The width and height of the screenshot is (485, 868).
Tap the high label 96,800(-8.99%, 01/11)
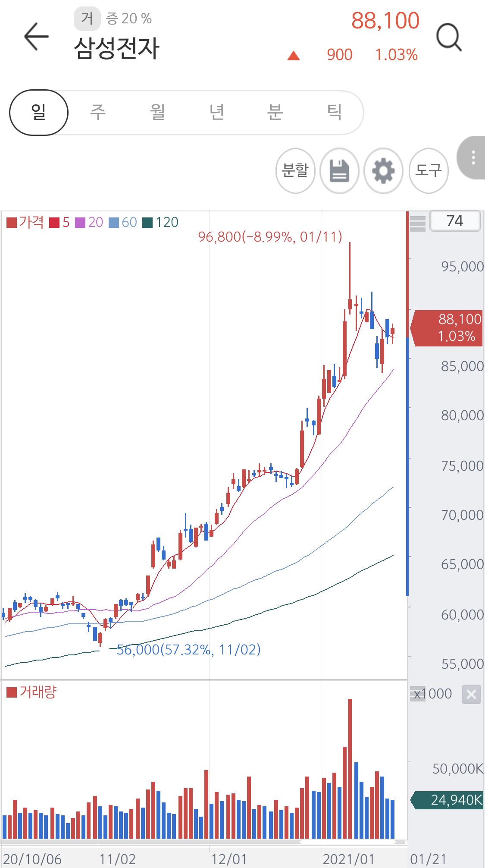pyautogui.click(x=270, y=237)
